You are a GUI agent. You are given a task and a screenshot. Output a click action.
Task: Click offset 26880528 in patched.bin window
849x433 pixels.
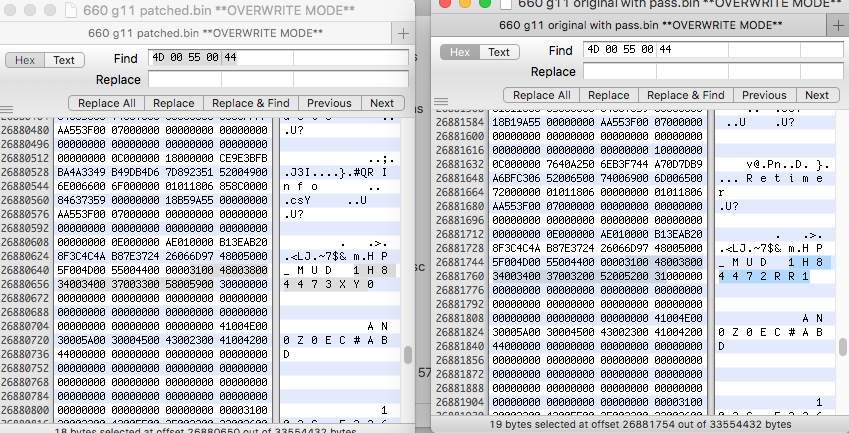tap(23, 172)
